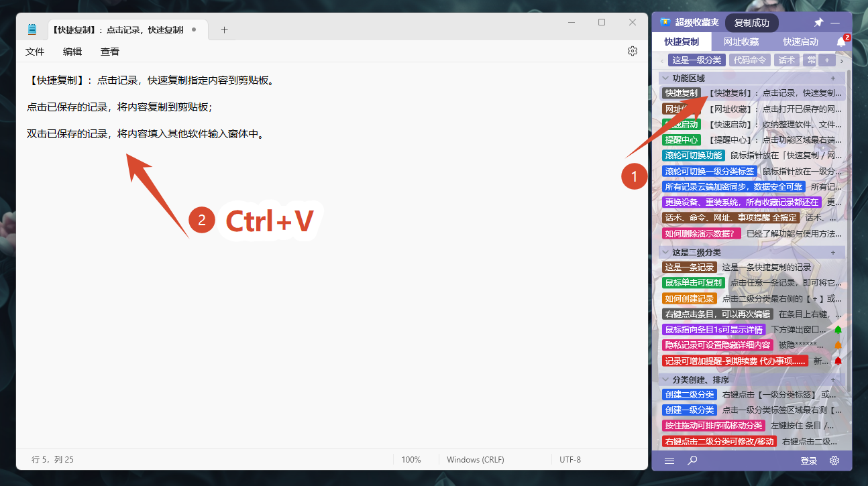Click the orange reminder bell icon
868x486 pixels.
click(838, 345)
